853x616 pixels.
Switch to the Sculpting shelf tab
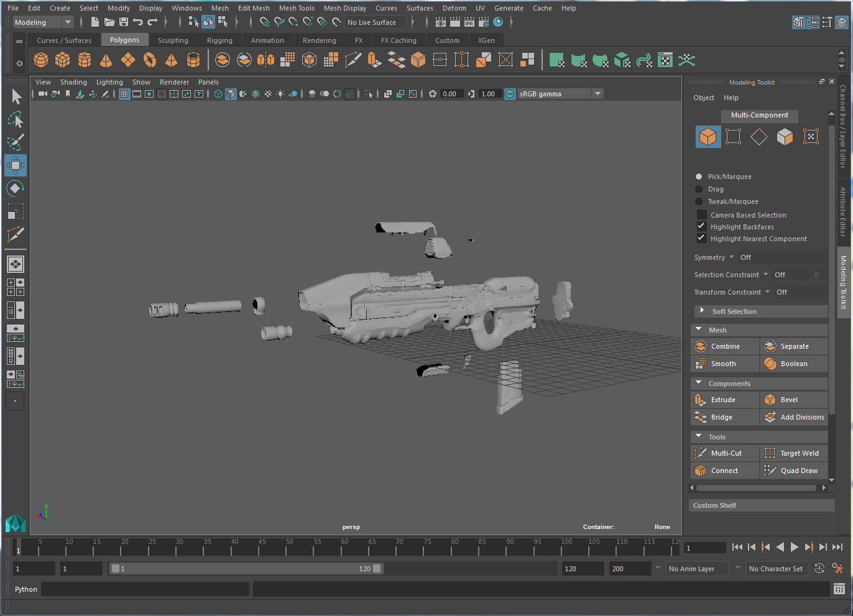[173, 40]
